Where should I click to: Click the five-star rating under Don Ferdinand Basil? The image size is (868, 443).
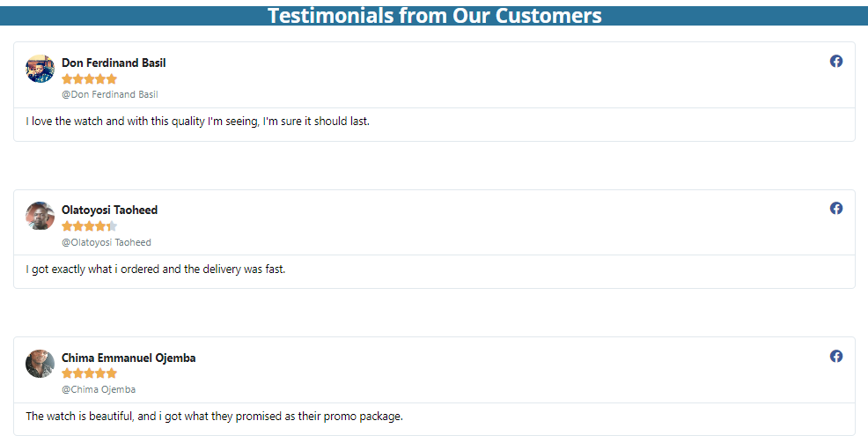tap(89, 79)
